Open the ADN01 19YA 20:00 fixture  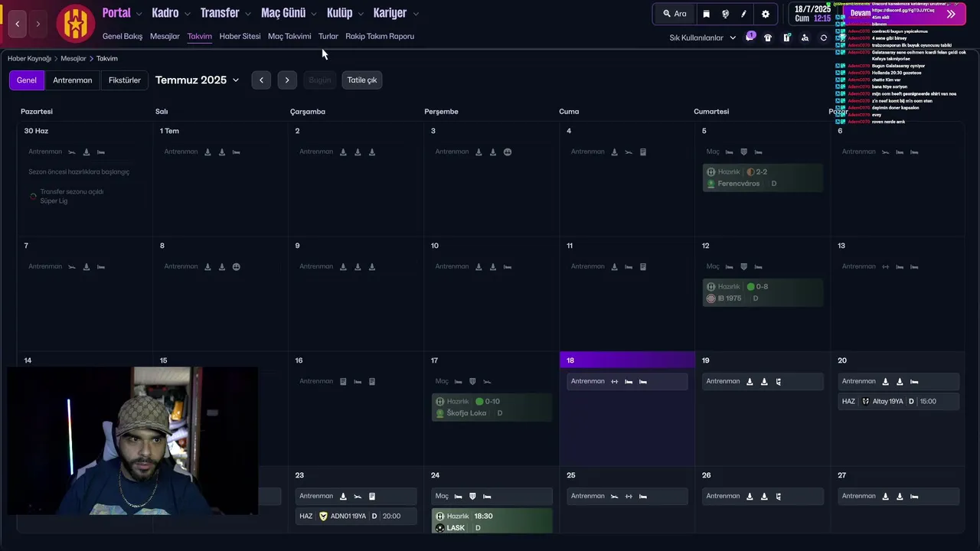pyautogui.click(x=356, y=516)
